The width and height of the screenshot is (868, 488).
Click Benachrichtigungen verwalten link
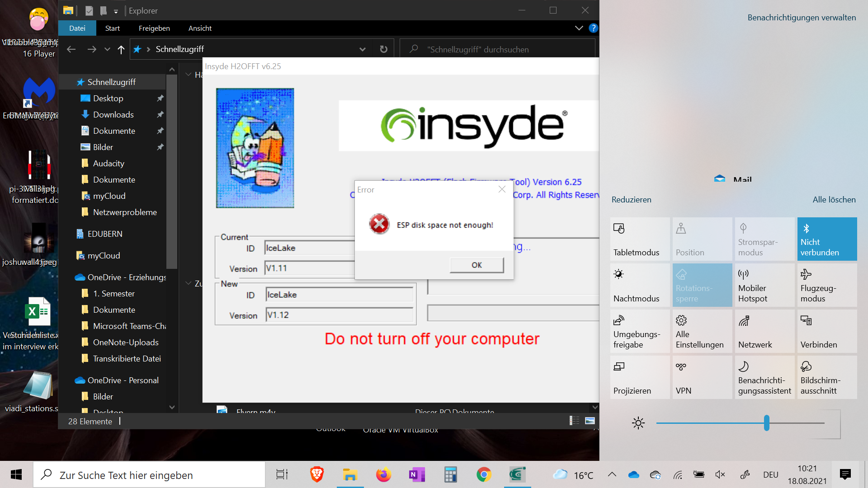coord(801,18)
